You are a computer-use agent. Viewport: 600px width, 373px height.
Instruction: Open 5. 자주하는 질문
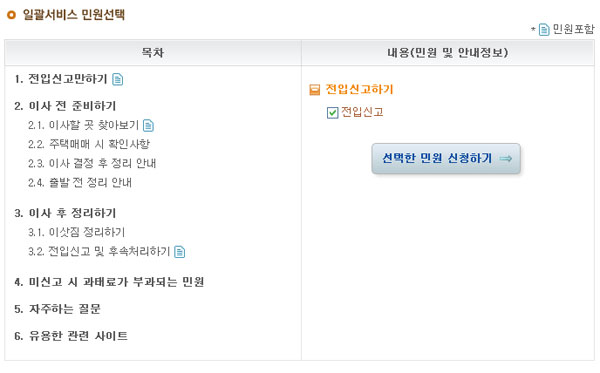pos(57,309)
